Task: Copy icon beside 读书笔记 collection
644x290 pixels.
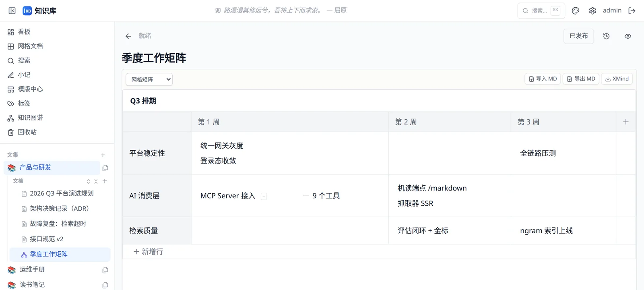Action: tap(105, 285)
